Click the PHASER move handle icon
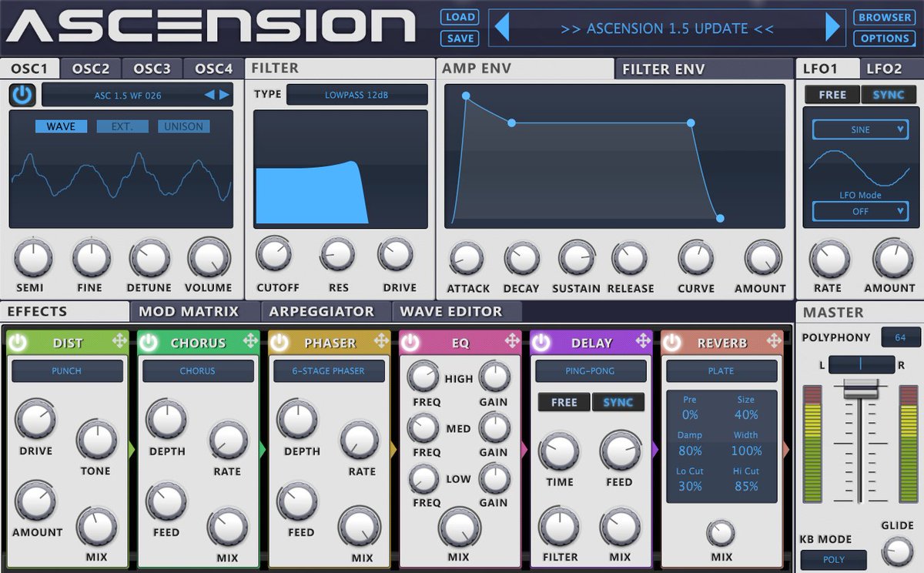 click(x=381, y=341)
